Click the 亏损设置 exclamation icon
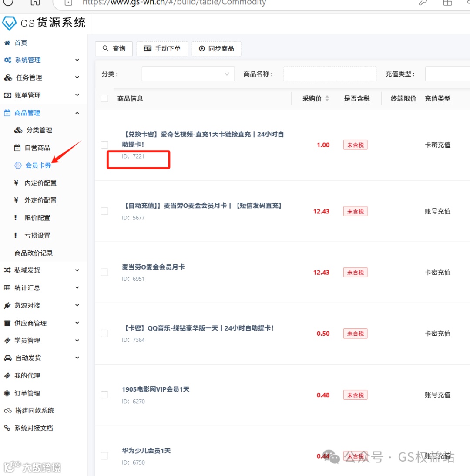Screen dimensions: 470x476 tap(16, 235)
